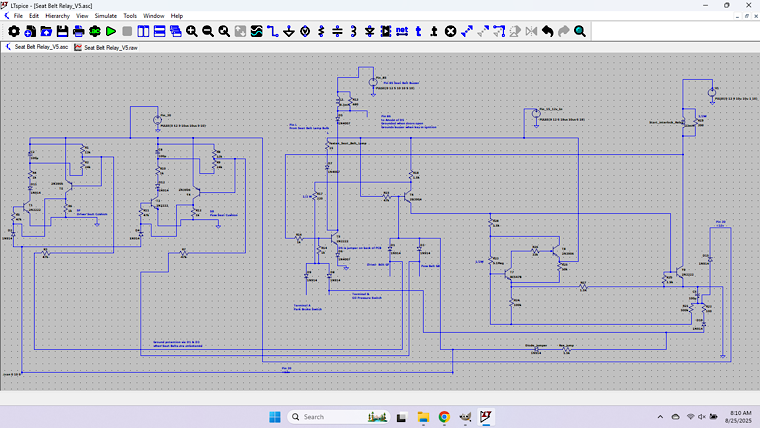
Task: Open the Hierarchy menu
Action: [58, 16]
